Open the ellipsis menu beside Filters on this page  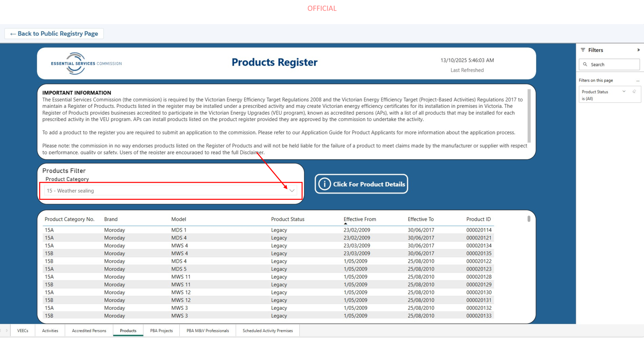point(638,81)
